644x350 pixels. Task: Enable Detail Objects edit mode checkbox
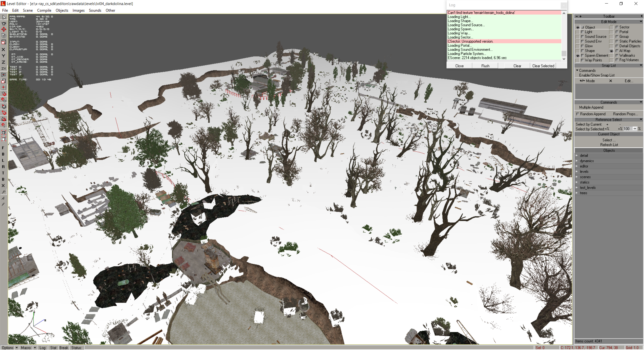(617, 46)
